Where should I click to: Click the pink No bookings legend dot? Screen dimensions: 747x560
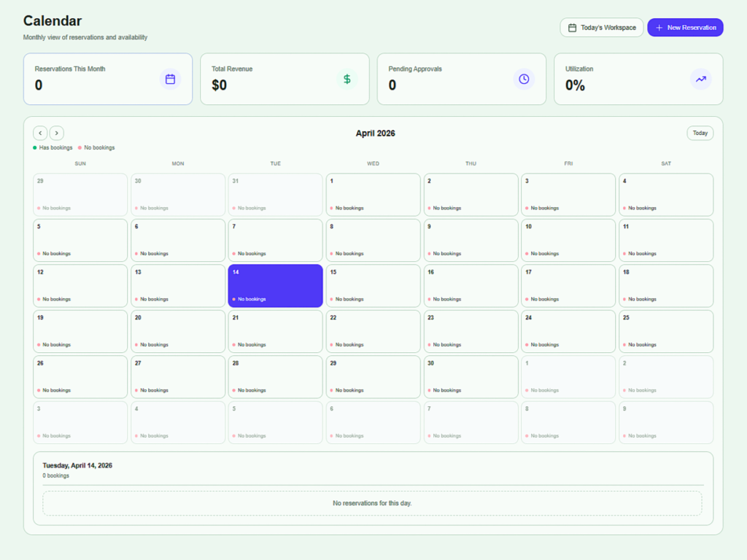(x=80, y=148)
